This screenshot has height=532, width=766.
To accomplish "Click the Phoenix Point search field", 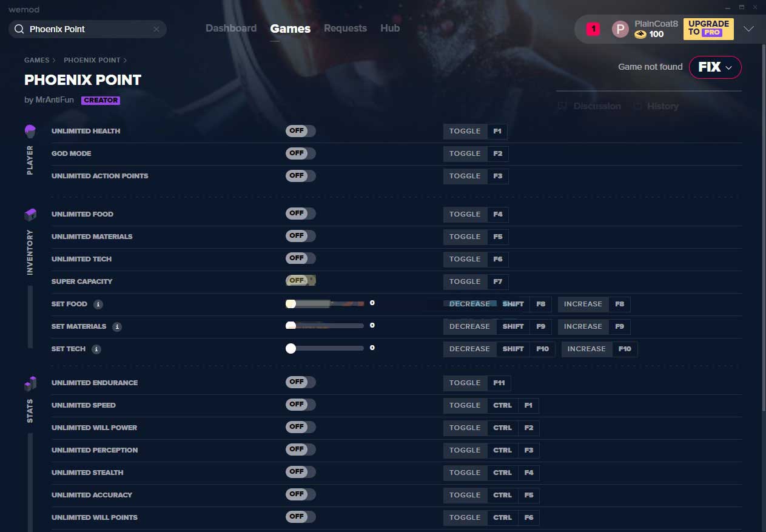I will [87, 29].
